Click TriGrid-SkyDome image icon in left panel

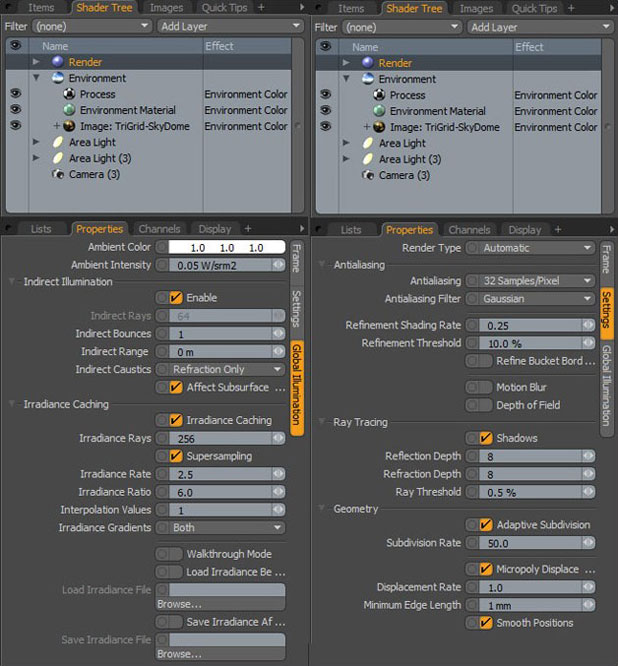coord(69,126)
